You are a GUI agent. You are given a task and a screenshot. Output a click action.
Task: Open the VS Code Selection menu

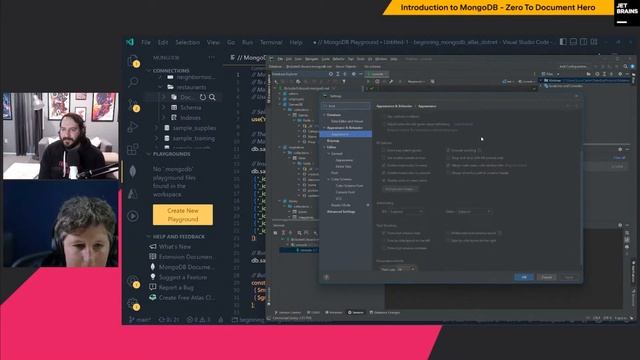187,42
